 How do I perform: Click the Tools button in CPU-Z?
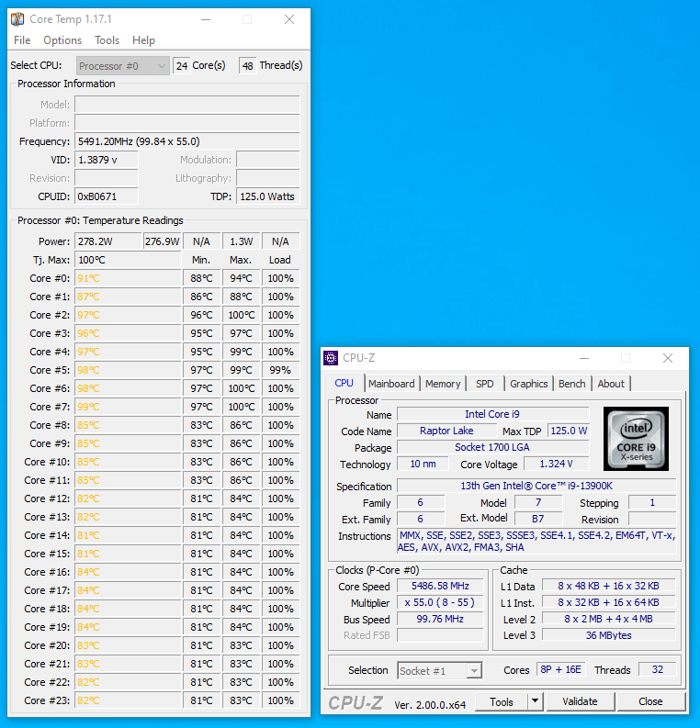tap(502, 701)
